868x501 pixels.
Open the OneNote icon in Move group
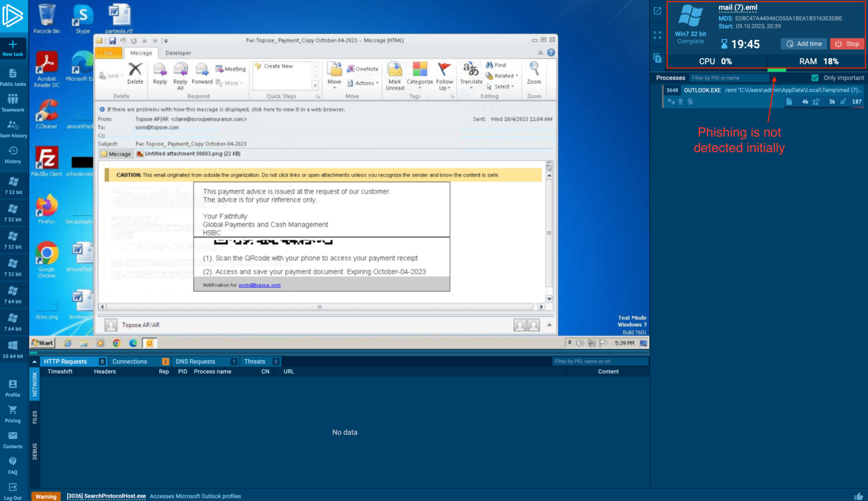[352, 68]
